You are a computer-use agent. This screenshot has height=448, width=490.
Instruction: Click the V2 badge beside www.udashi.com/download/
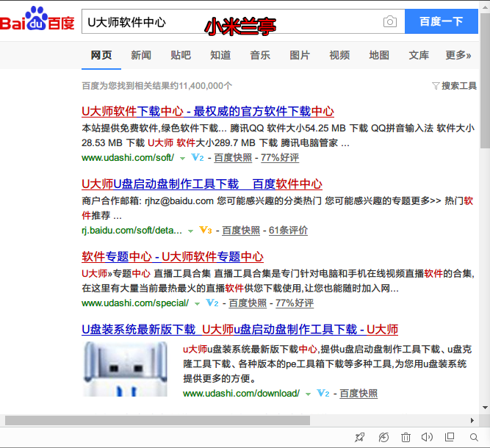[x=323, y=393]
